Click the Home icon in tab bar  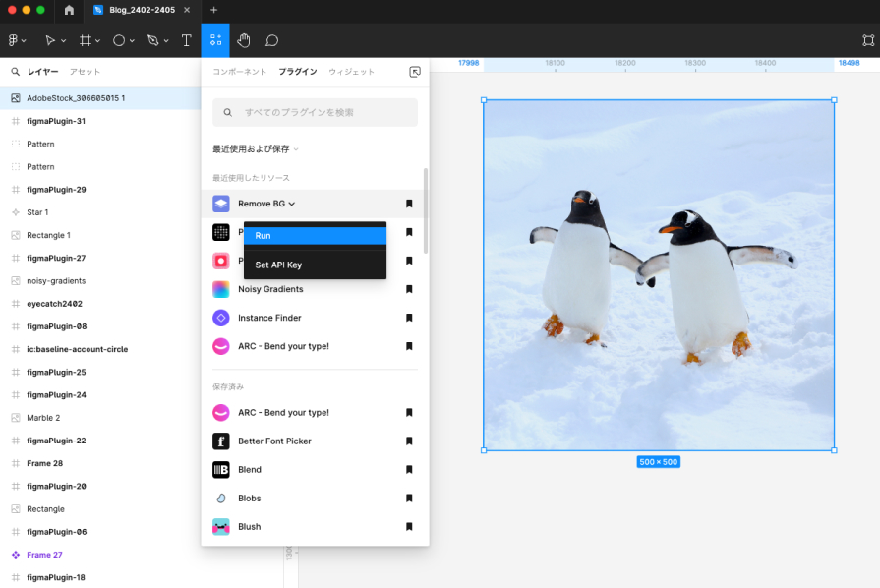pyautogui.click(x=69, y=10)
